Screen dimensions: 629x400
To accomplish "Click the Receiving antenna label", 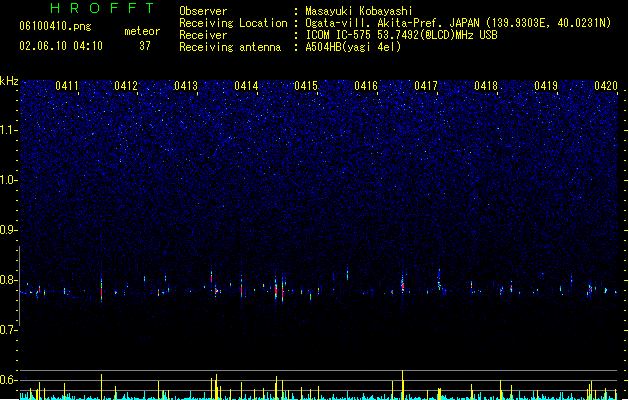I will coord(230,47).
